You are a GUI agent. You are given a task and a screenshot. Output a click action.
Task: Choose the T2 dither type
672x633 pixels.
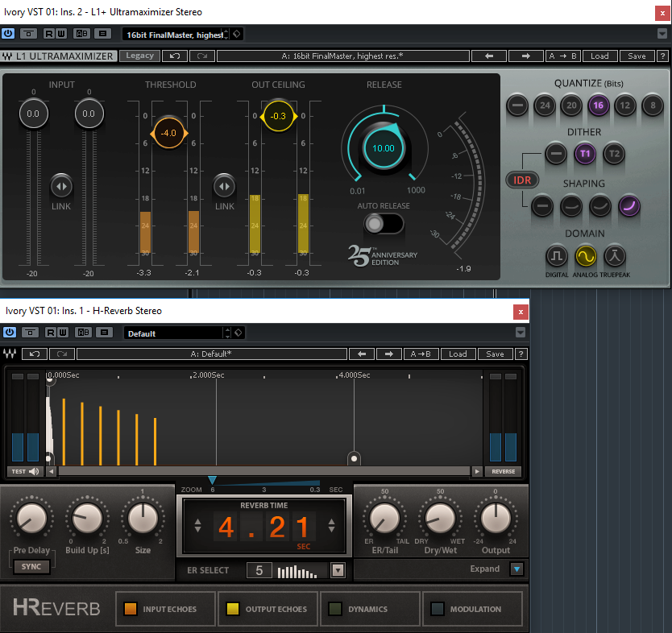614,153
